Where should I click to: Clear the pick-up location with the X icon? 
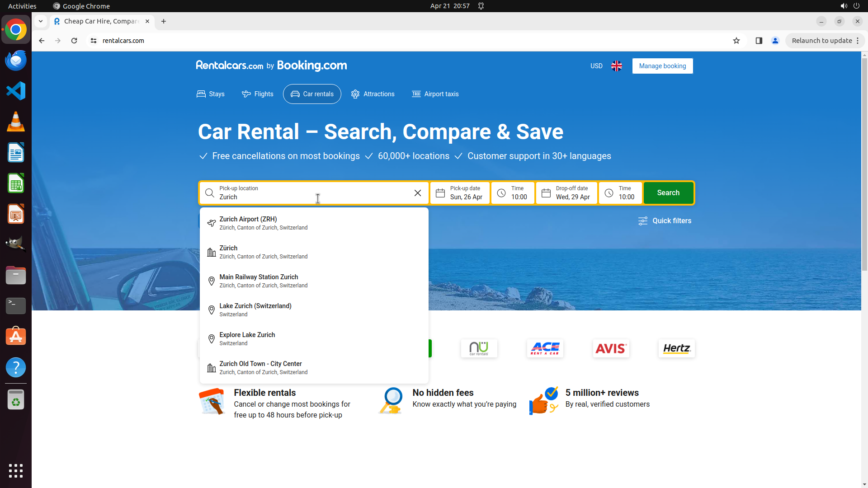pyautogui.click(x=417, y=193)
